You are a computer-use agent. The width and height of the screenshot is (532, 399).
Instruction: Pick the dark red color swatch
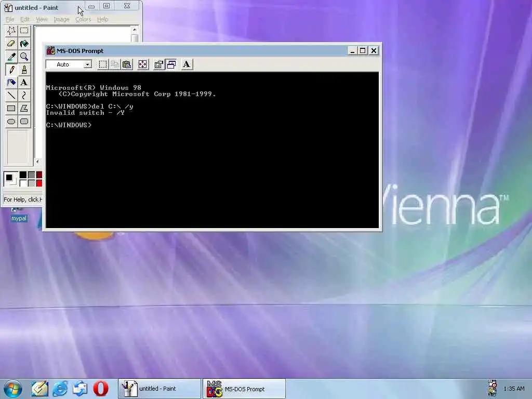[39, 175]
